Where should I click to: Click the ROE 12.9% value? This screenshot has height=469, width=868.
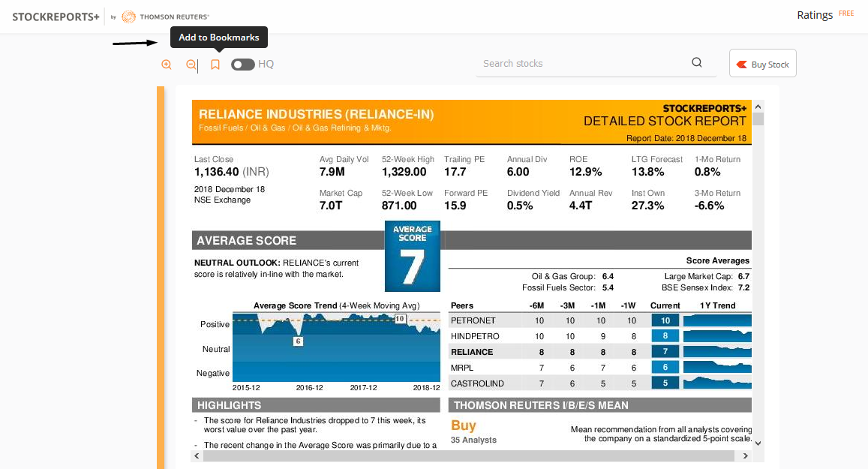point(586,172)
